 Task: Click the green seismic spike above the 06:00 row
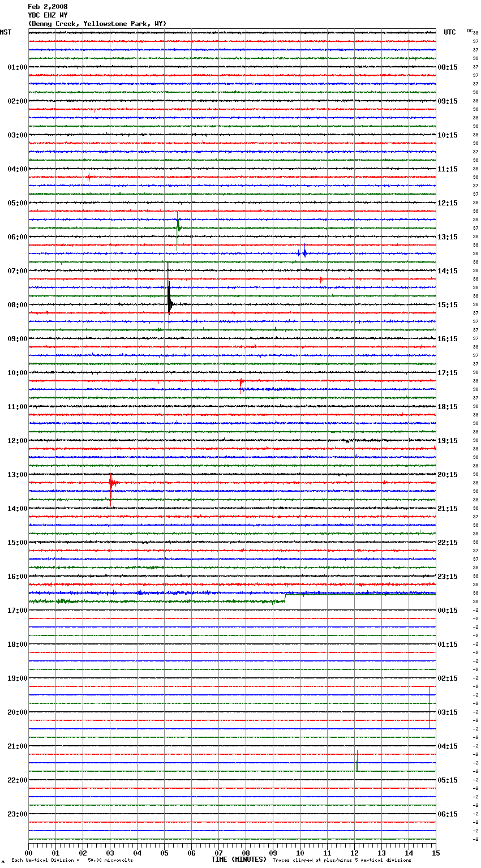178,230
